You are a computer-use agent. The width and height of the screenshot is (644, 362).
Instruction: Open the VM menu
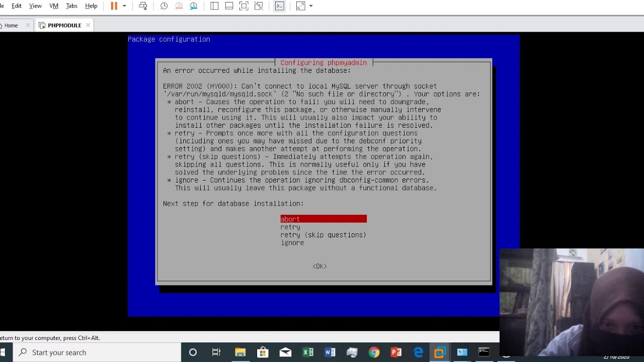click(x=54, y=6)
